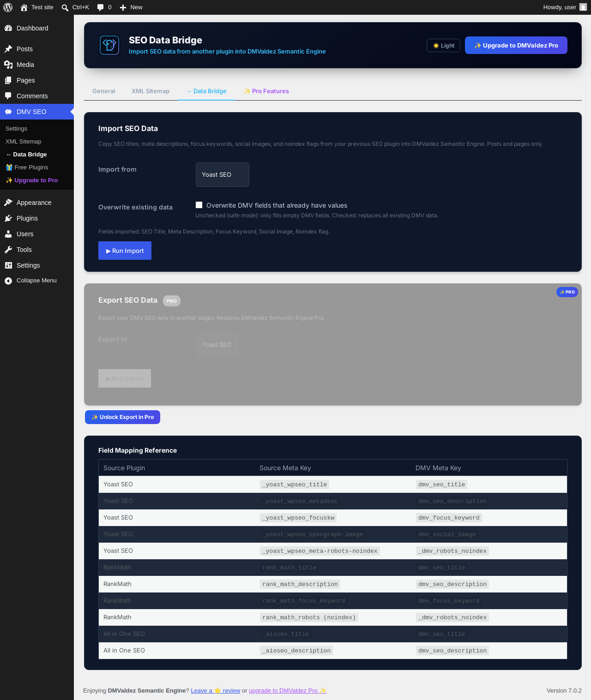Viewport: 591px width, 700px height.
Task: Click Unlock Export in Pro button
Action: [122, 417]
